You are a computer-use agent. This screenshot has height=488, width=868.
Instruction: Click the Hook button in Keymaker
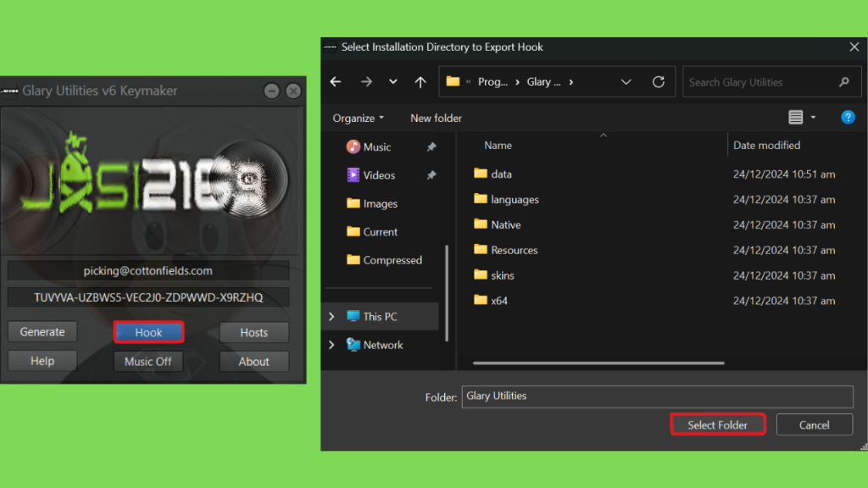click(148, 332)
